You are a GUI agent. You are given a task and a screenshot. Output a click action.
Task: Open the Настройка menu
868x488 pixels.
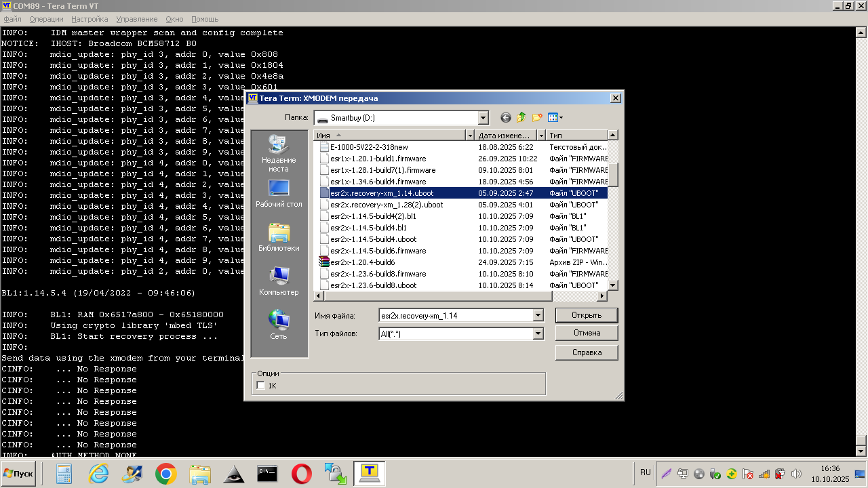90,19
